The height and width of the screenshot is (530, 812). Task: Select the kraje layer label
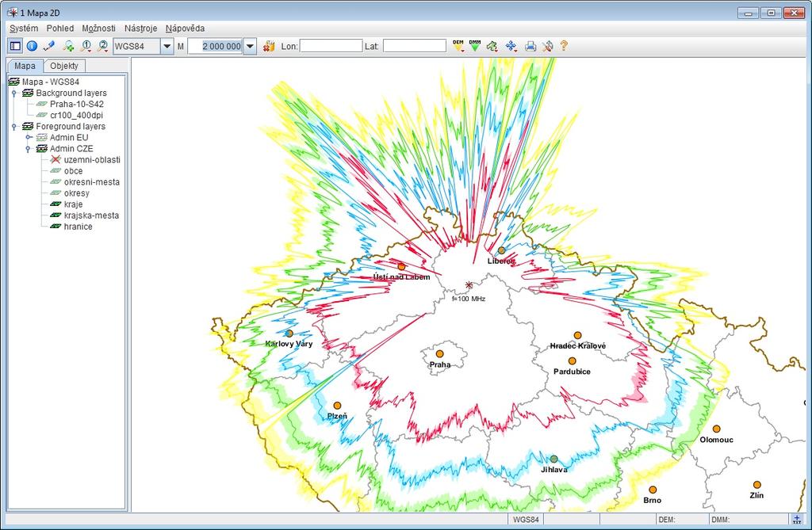tap(73, 204)
